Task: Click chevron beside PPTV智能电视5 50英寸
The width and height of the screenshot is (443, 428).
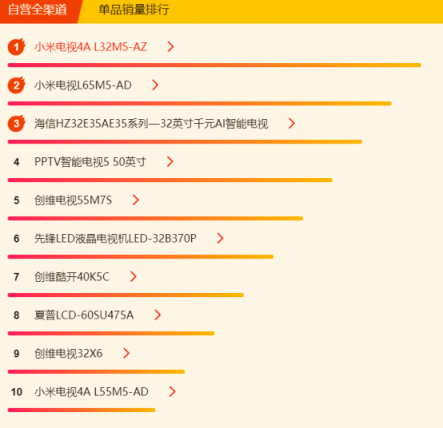Action: click(170, 162)
